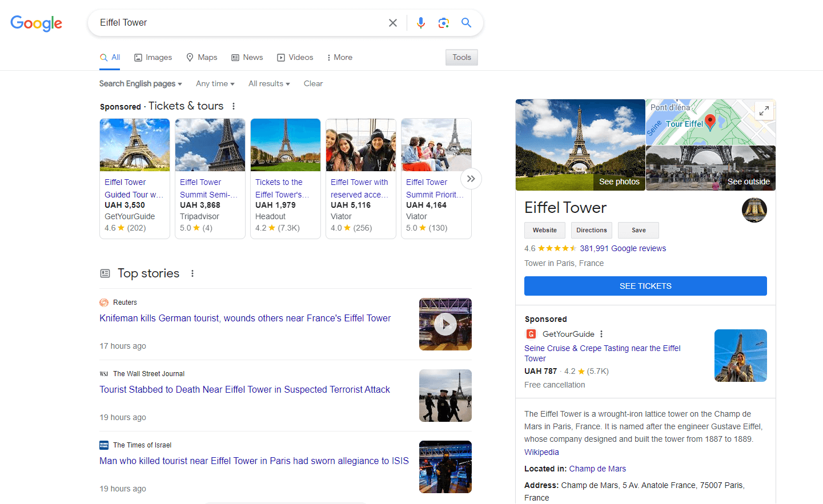
Task: Click The Times of Israel source icon
Action: click(x=104, y=445)
